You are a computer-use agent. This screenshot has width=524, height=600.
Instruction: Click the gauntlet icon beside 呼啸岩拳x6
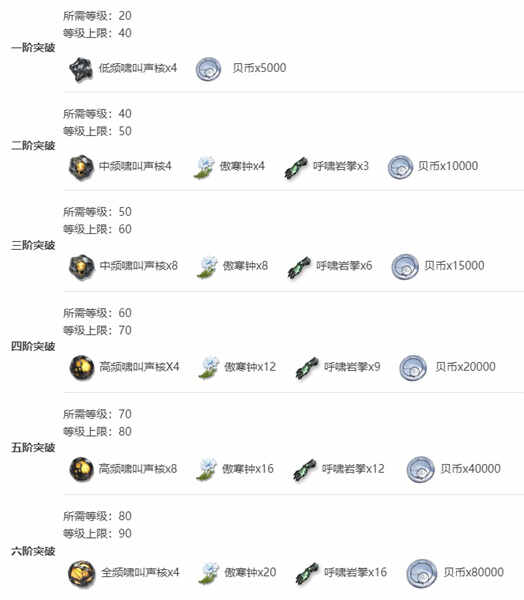pyautogui.click(x=299, y=267)
